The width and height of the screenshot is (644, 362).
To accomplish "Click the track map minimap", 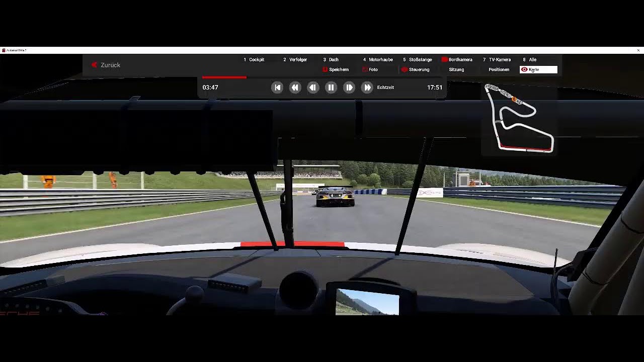I will click(519, 118).
